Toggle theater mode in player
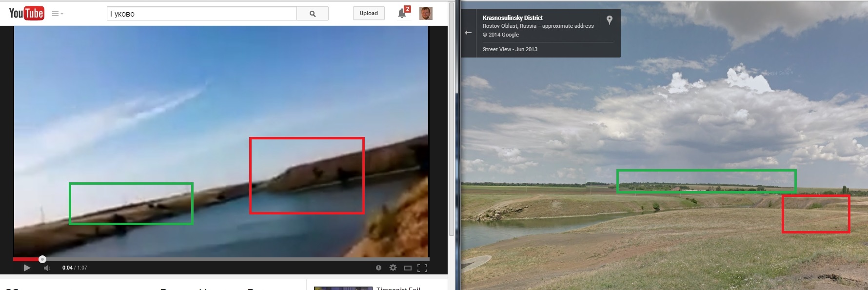Image resolution: width=868 pixels, height=290 pixels. 408,268
